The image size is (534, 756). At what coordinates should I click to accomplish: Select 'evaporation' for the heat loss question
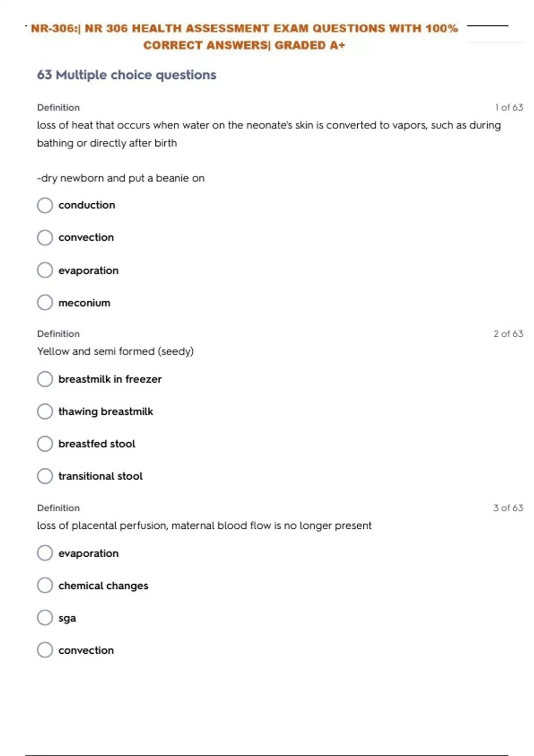[x=45, y=270]
